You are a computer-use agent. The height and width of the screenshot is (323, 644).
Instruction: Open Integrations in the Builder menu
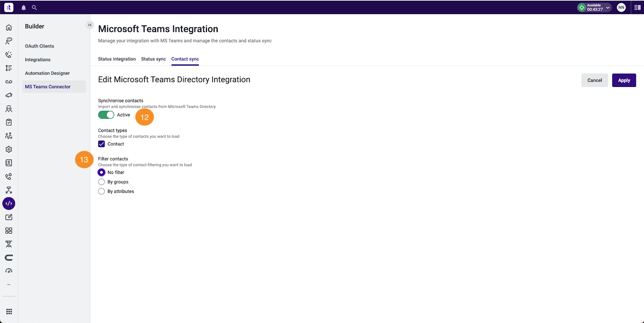38,60
